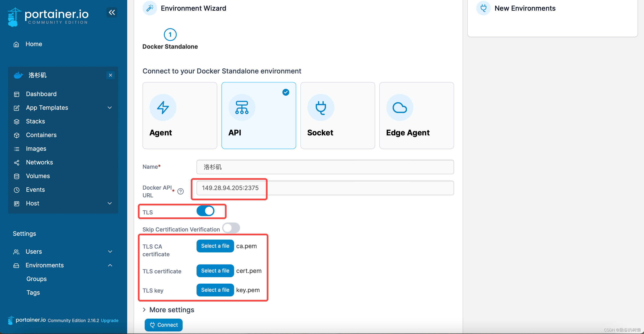Viewport: 644px width, 334px height.
Task: Select the Agent connection method icon
Action: click(x=179, y=115)
